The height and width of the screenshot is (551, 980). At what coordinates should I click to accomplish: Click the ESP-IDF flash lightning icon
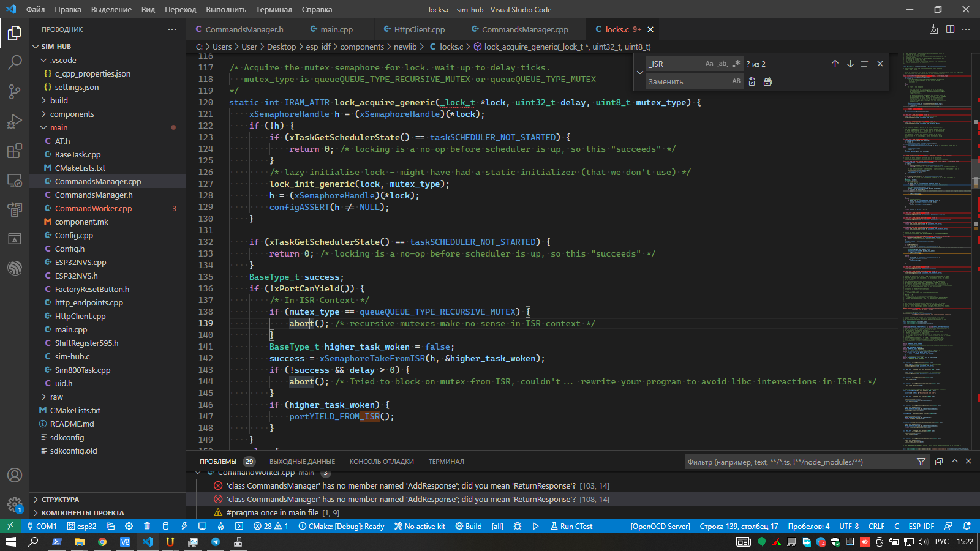(184, 526)
